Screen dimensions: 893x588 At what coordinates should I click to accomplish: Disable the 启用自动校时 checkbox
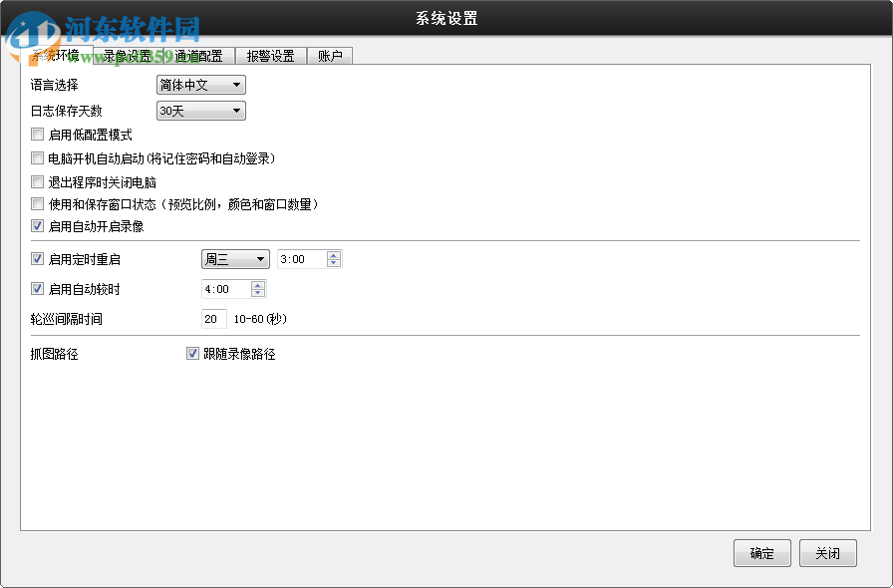(37, 289)
